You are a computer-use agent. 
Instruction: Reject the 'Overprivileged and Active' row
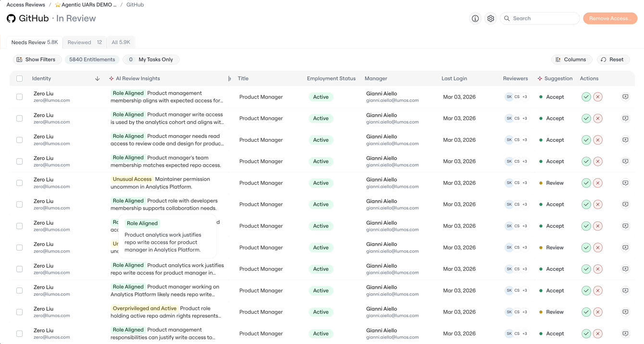tap(598, 312)
